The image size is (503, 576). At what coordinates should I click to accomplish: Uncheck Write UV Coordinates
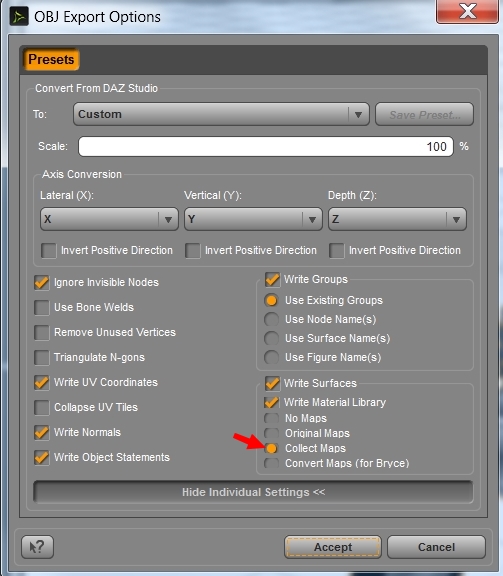point(42,382)
